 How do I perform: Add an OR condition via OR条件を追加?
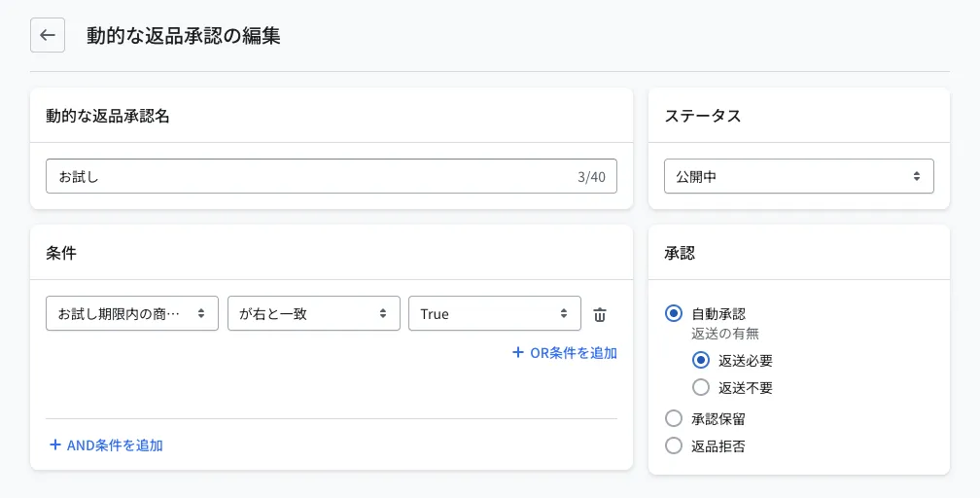point(565,353)
